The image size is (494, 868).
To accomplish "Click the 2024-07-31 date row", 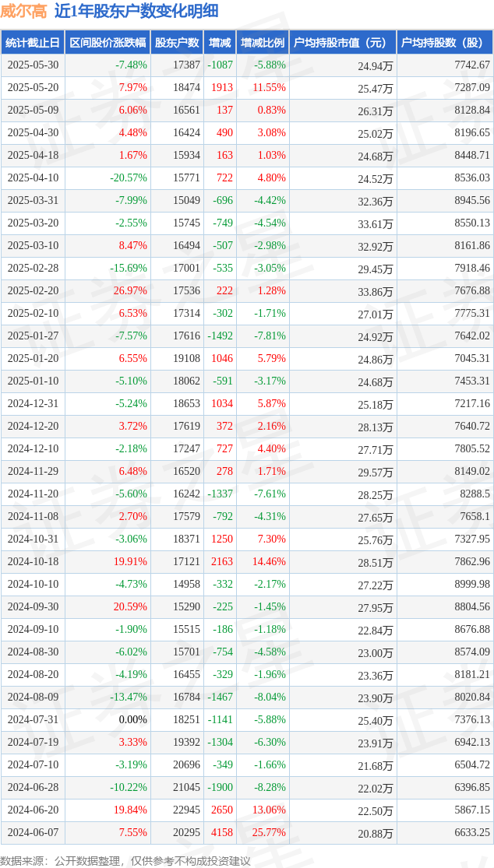I will coord(247,720).
